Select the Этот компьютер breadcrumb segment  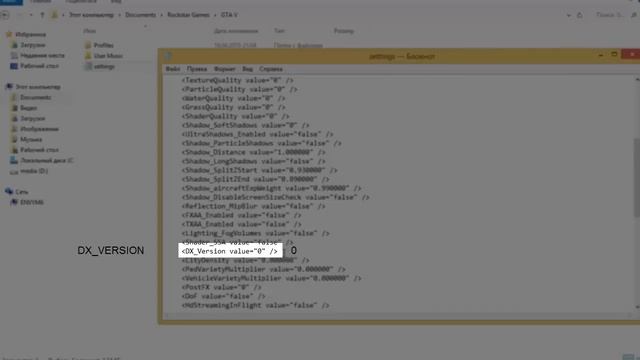tap(91, 15)
